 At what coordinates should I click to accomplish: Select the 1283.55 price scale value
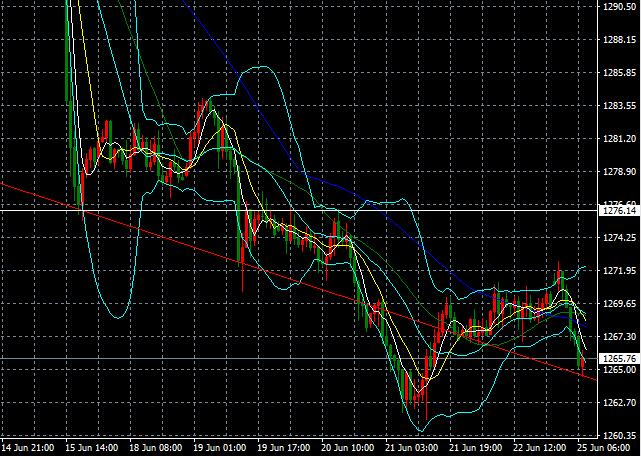[x=619, y=106]
